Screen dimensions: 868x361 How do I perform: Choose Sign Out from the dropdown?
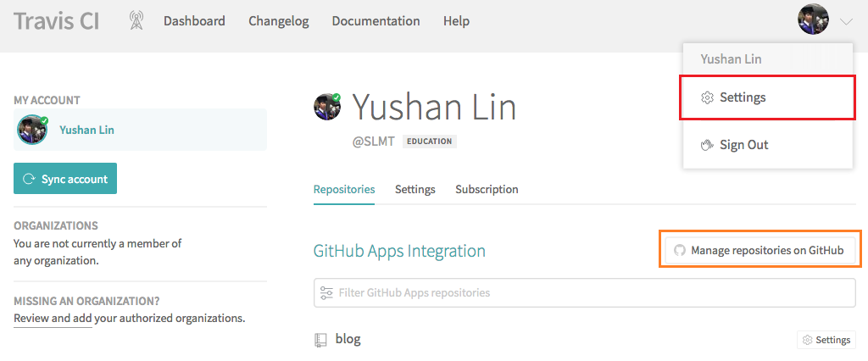click(767, 145)
